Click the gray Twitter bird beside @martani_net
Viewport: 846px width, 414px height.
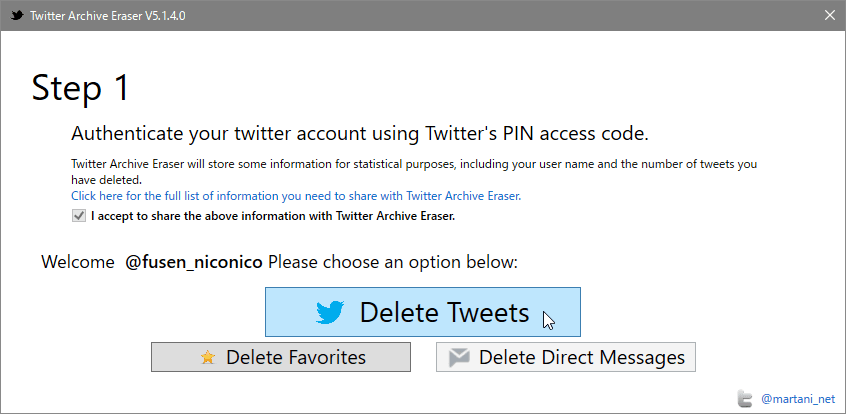tap(745, 398)
